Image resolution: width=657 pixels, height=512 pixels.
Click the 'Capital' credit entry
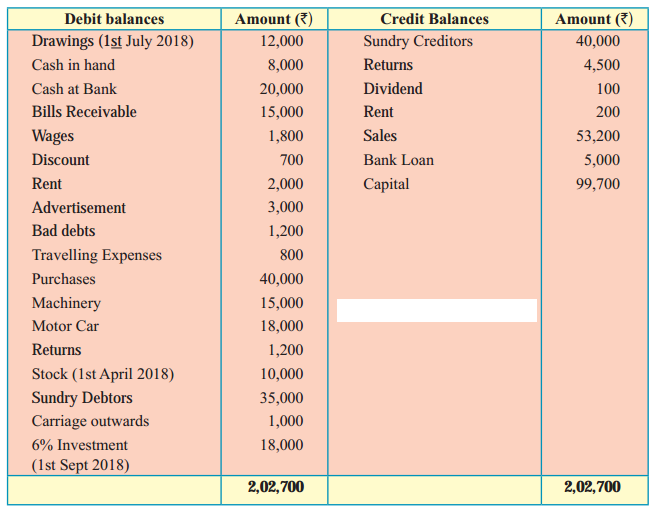(386, 184)
